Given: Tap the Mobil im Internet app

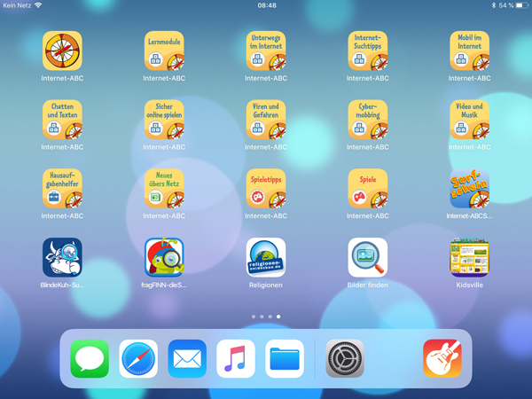Looking at the screenshot, I should (x=469, y=51).
